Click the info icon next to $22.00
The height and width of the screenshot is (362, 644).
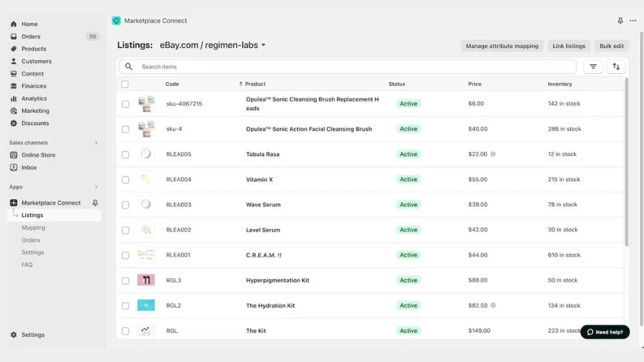[493, 154]
